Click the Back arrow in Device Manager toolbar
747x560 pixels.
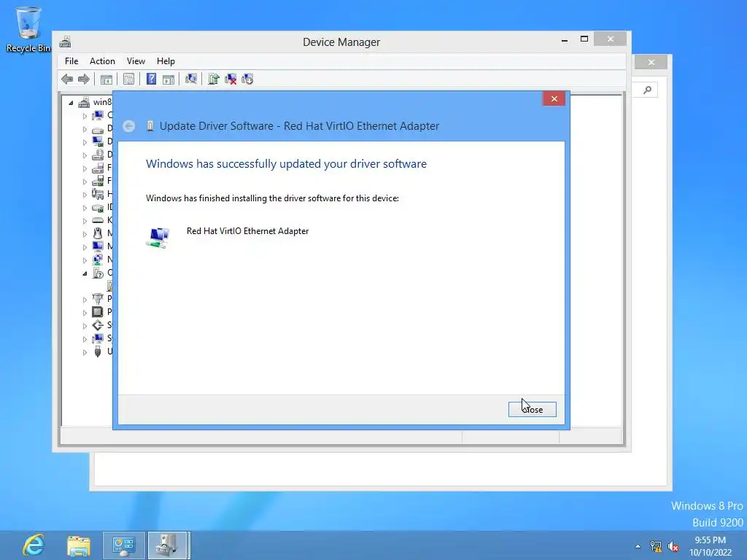coord(67,79)
